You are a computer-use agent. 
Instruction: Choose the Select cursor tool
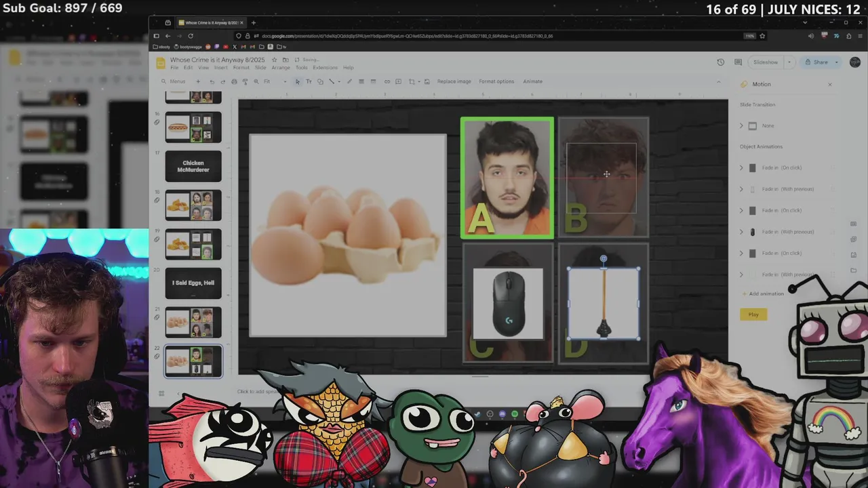click(297, 81)
